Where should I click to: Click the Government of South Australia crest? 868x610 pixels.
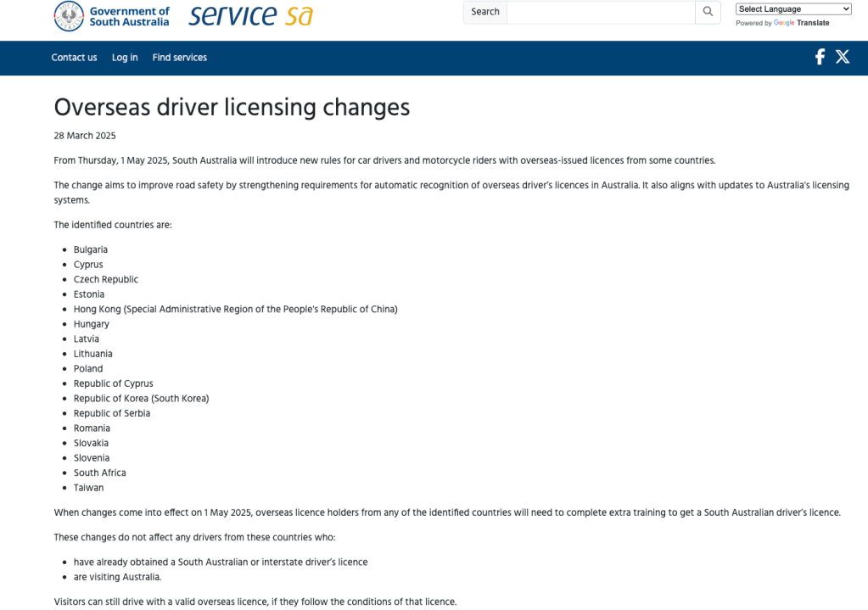point(69,15)
